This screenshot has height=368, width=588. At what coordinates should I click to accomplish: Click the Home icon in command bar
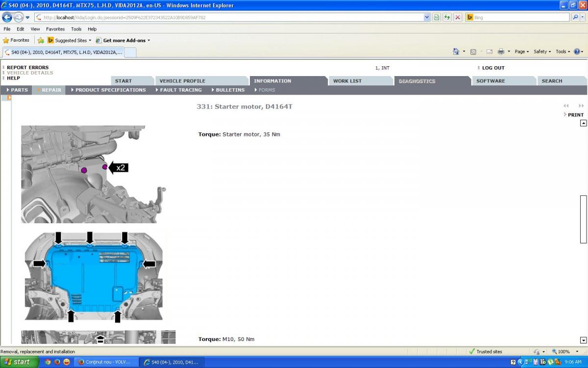click(456, 52)
